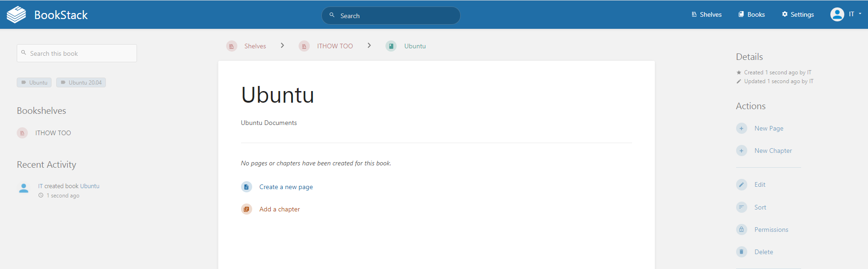Viewport: 868px width, 269px height.
Task: Click IT link in Updated details line
Action: click(811, 81)
